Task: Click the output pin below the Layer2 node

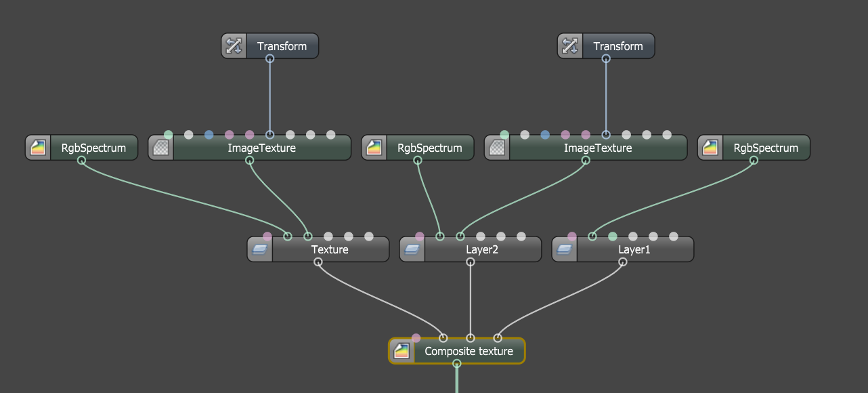Action: point(471,262)
